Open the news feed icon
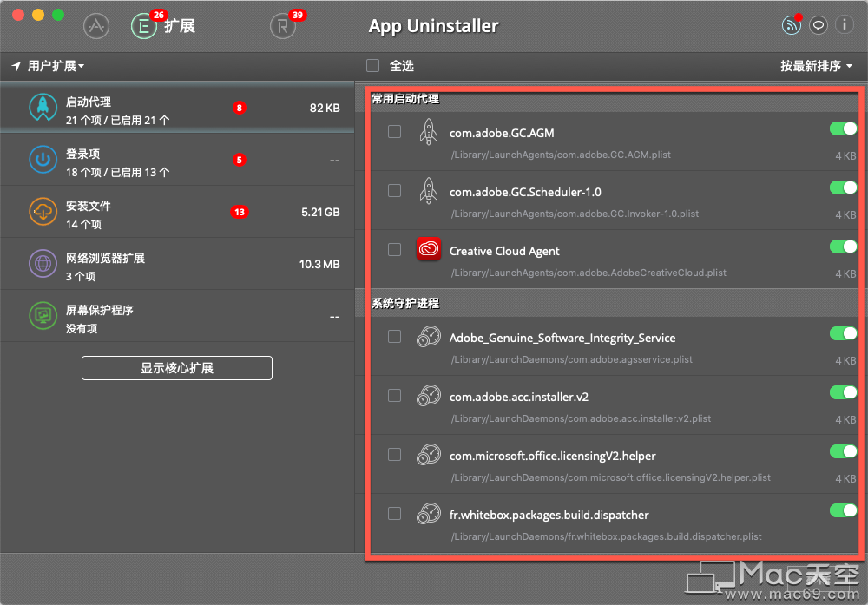868x605 pixels. pos(791,25)
